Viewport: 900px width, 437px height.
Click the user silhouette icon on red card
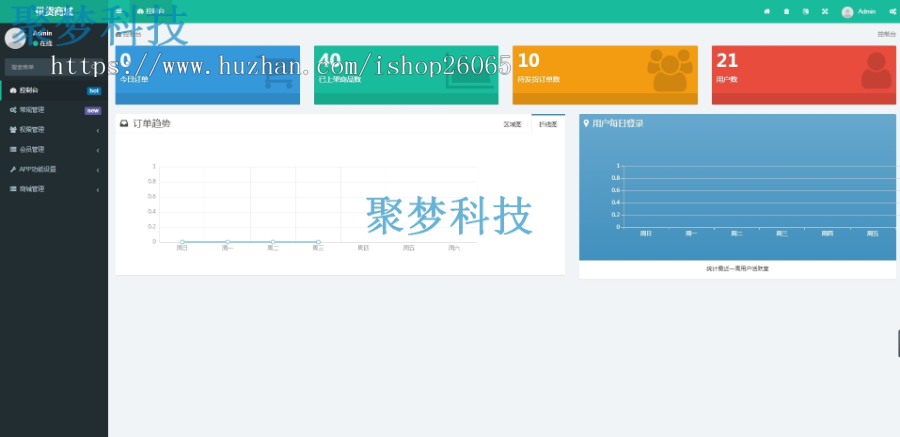876,71
